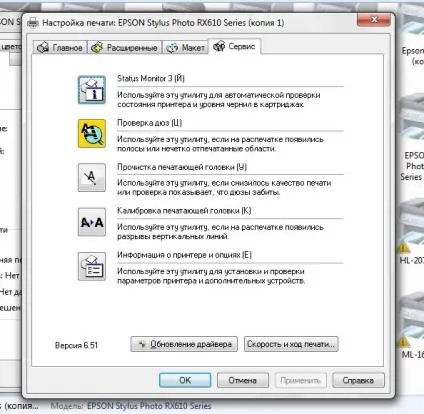Open Скорость и ход печати settings
424x414 pixels.
[x=291, y=344]
